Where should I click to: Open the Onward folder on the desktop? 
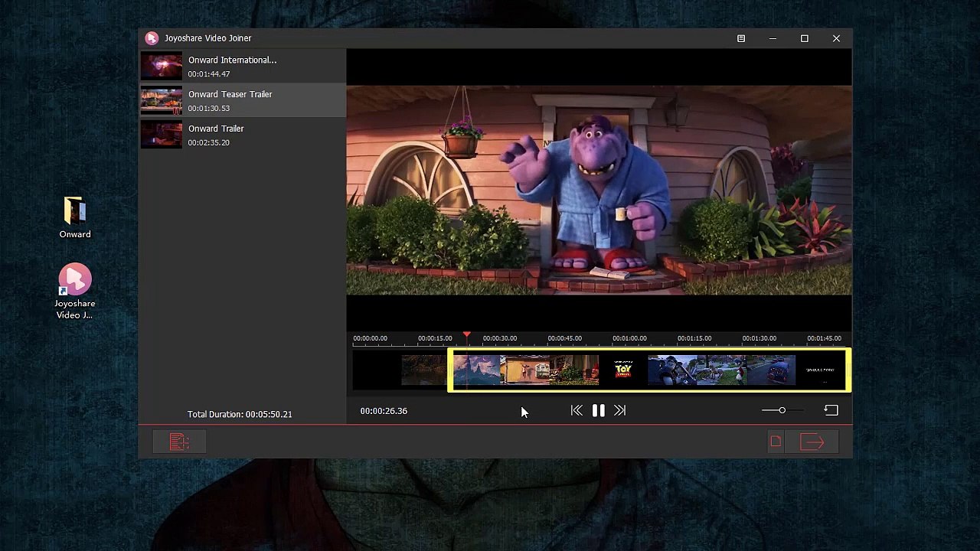point(75,217)
